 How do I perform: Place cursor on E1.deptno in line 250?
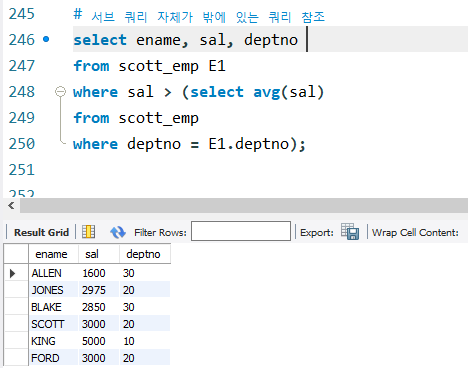coord(249,144)
